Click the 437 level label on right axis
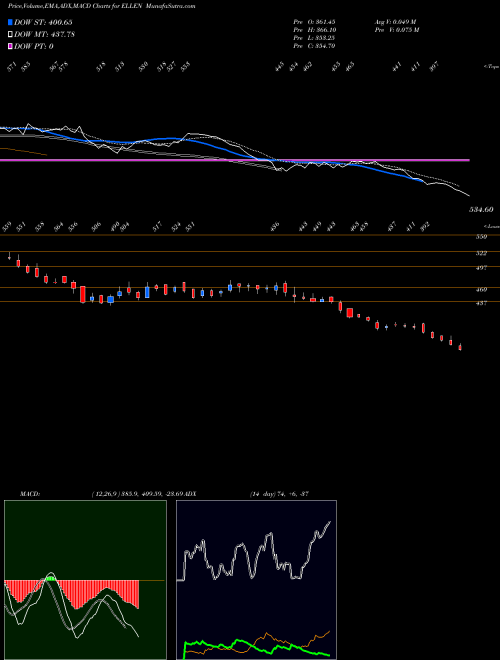This screenshot has width=500, height=660. pos(481,303)
